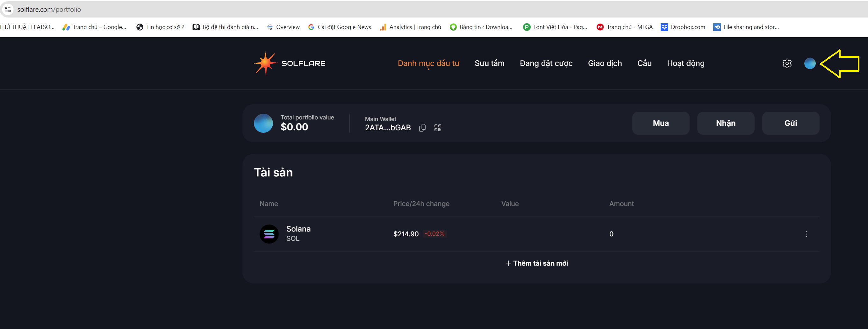Screen dimensions: 868x329
Task: Open Cài đặt Google News bookmark
Action: pos(339,27)
